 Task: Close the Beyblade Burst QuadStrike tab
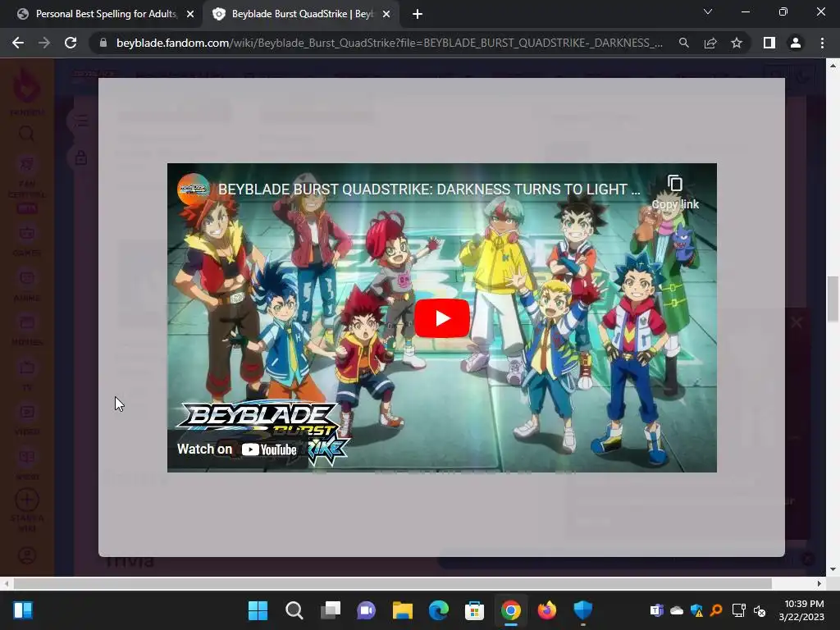[386, 14]
